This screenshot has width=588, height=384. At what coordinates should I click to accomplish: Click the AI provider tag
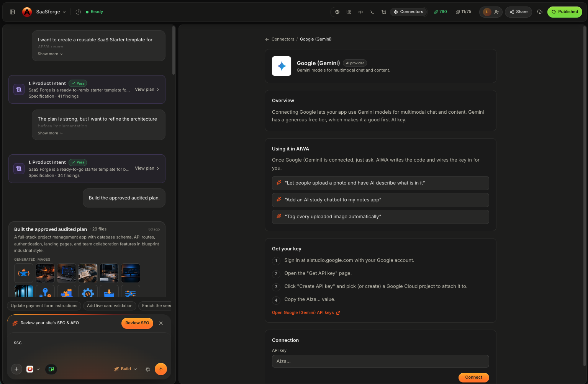355,63
